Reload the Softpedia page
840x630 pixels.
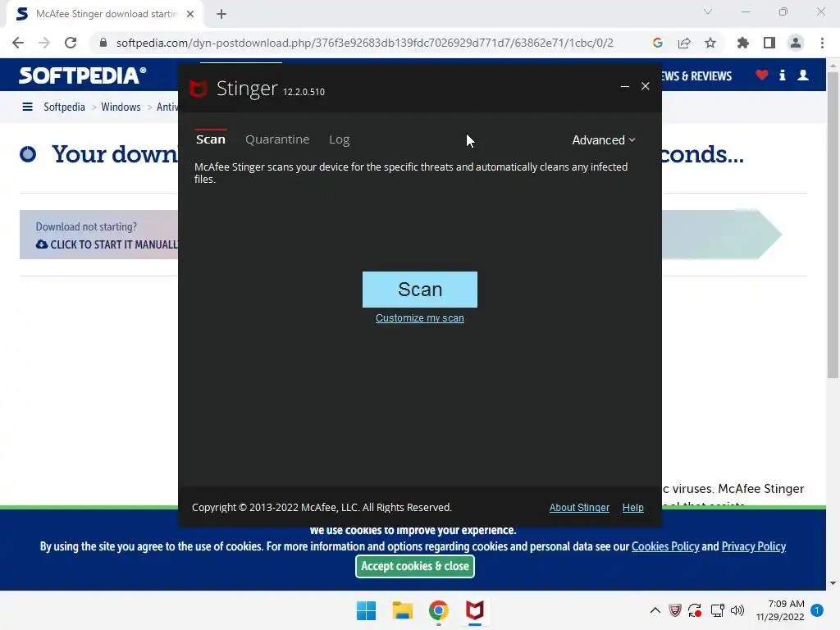pos(71,43)
